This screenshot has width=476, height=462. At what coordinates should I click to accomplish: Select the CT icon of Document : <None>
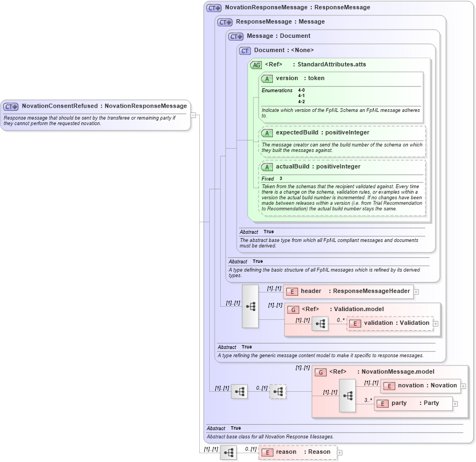(x=245, y=50)
